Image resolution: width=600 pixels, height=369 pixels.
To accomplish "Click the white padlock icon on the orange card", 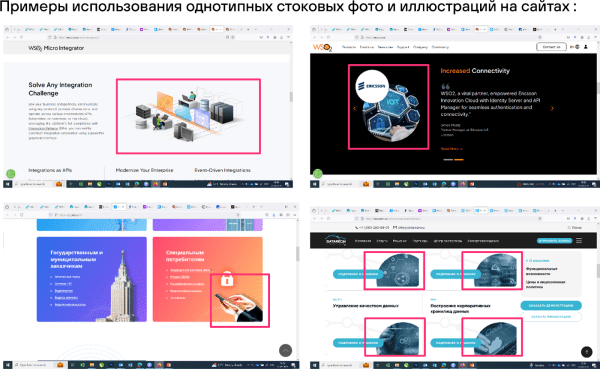I will [x=227, y=279].
